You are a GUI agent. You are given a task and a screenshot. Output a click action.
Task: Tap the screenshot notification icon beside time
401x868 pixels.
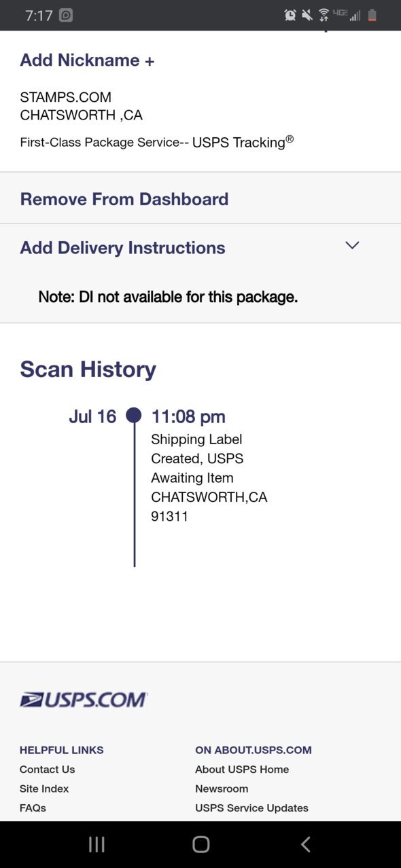pos(66,15)
